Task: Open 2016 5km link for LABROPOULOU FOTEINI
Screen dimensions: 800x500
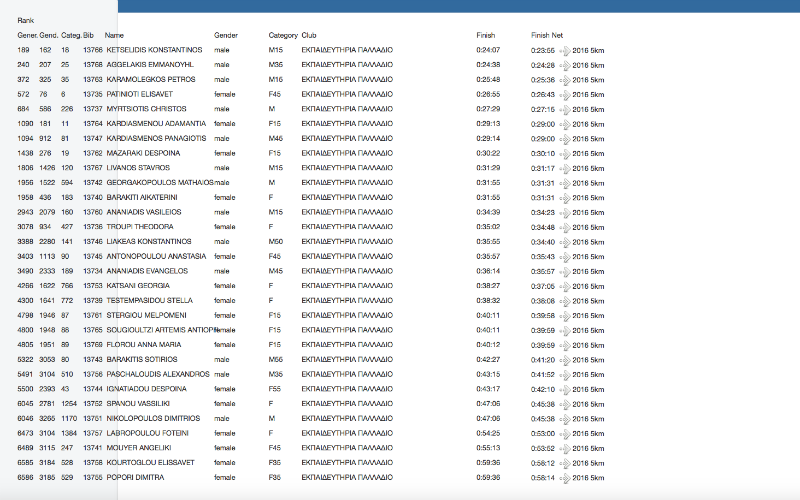Action: tap(588, 434)
